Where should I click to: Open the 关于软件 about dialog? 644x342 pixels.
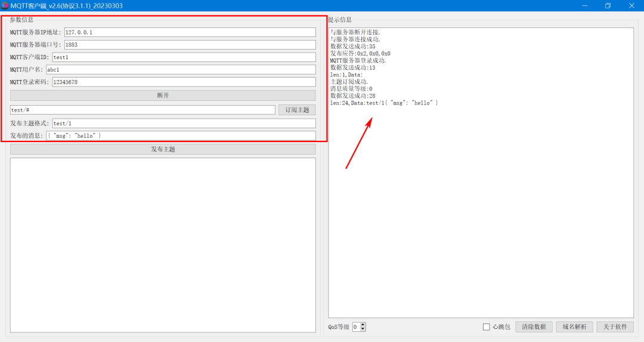615,327
